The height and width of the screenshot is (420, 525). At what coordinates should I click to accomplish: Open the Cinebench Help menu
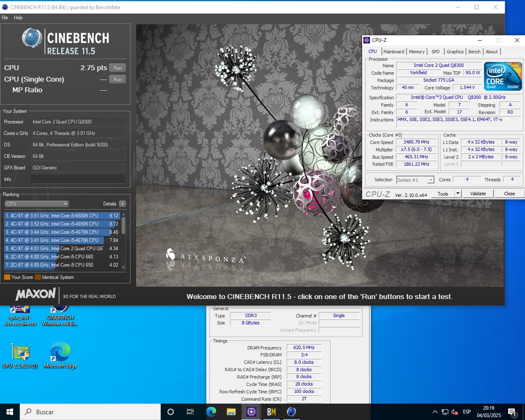tap(18, 18)
